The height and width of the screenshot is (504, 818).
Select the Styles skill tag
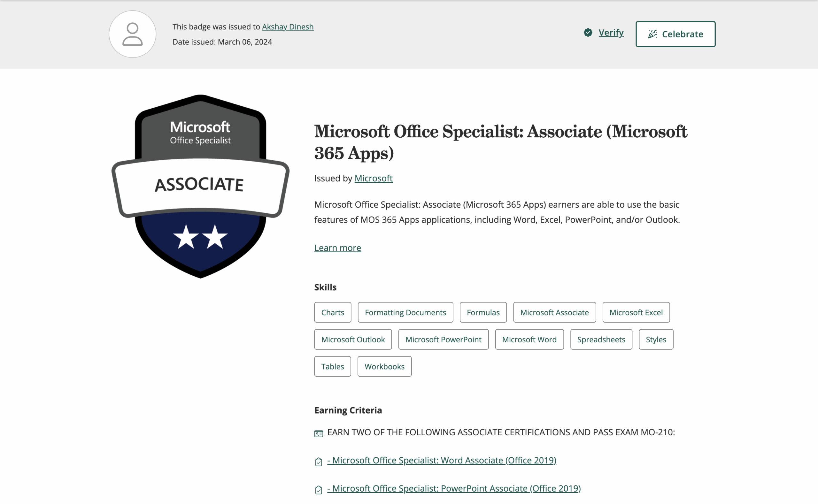click(x=656, y=339)
